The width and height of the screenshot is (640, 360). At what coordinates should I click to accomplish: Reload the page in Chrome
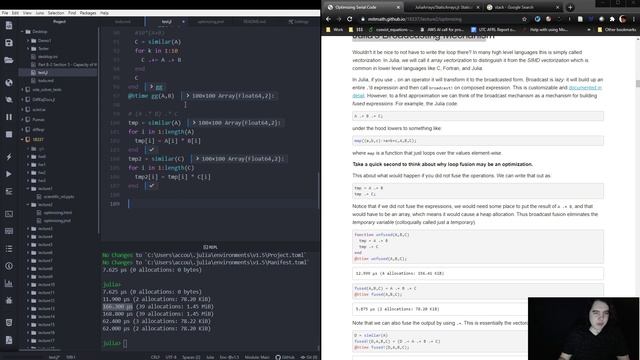350,19
